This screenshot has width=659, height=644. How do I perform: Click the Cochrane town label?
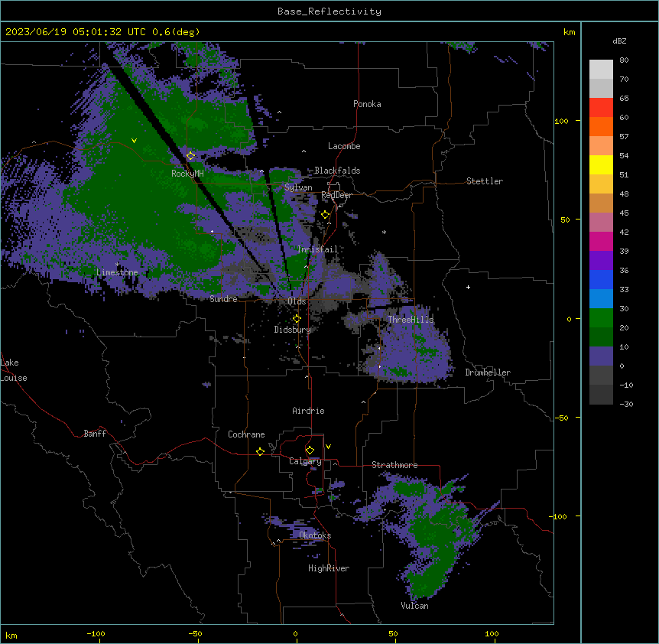point(246,434)
